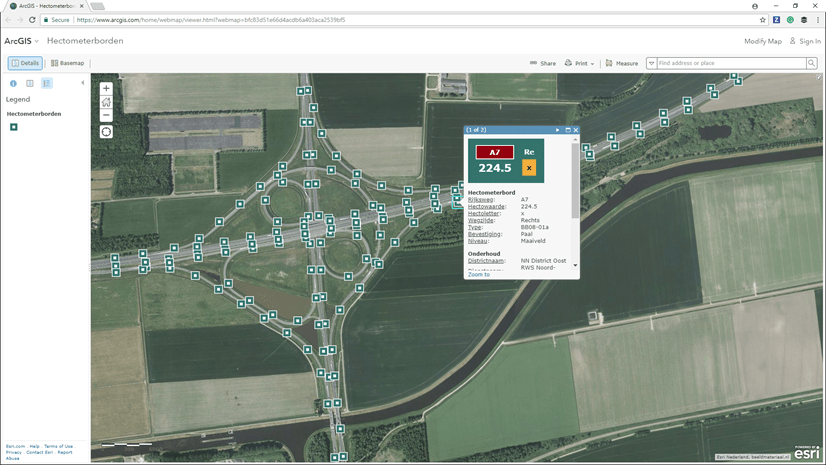Open the Print dropdown
The image size is (826, 465).
pos(579,63)
